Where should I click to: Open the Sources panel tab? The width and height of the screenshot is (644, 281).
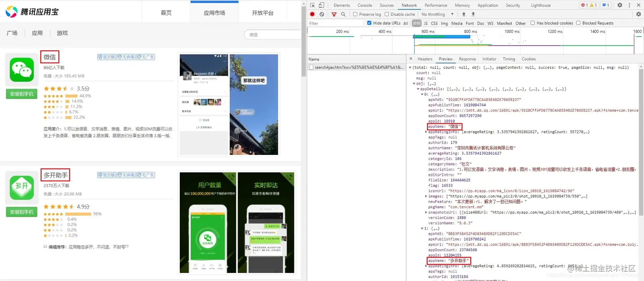point(387,5)
